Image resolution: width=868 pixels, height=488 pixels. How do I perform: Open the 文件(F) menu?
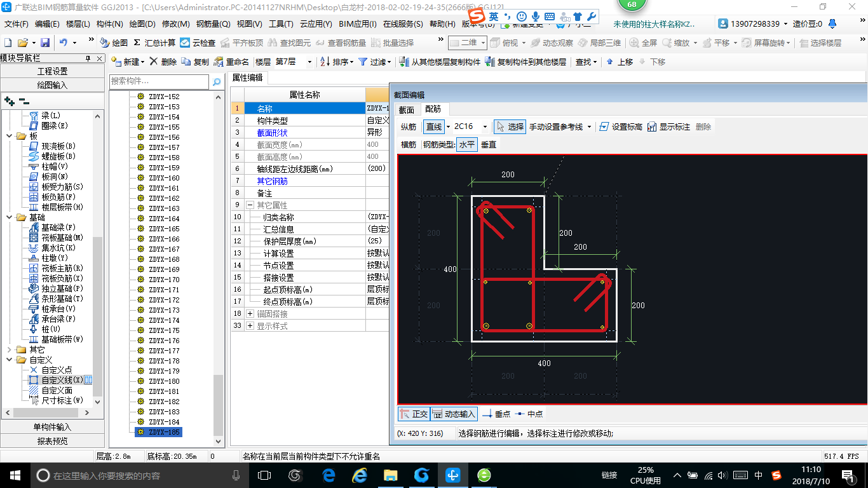pyautogui.click(x=17, y=24)
